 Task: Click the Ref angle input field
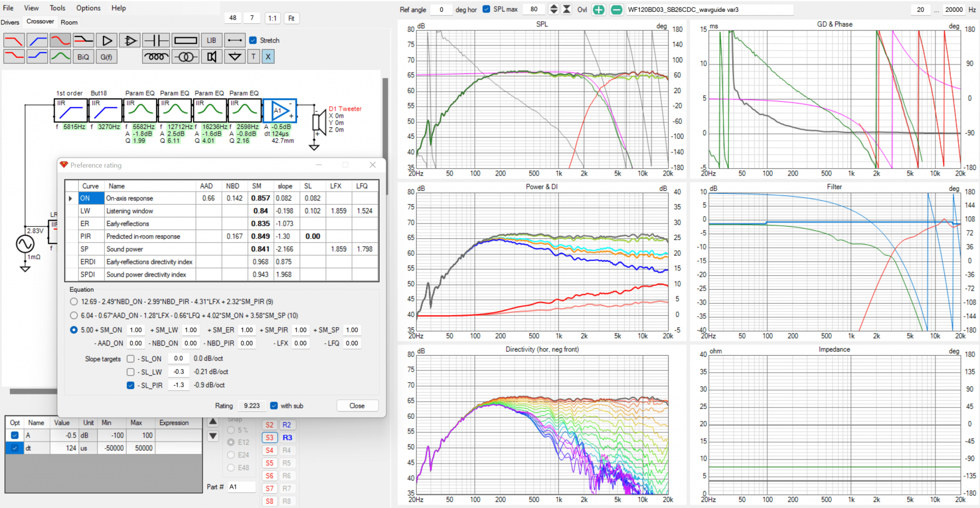(x=441, y=10)
